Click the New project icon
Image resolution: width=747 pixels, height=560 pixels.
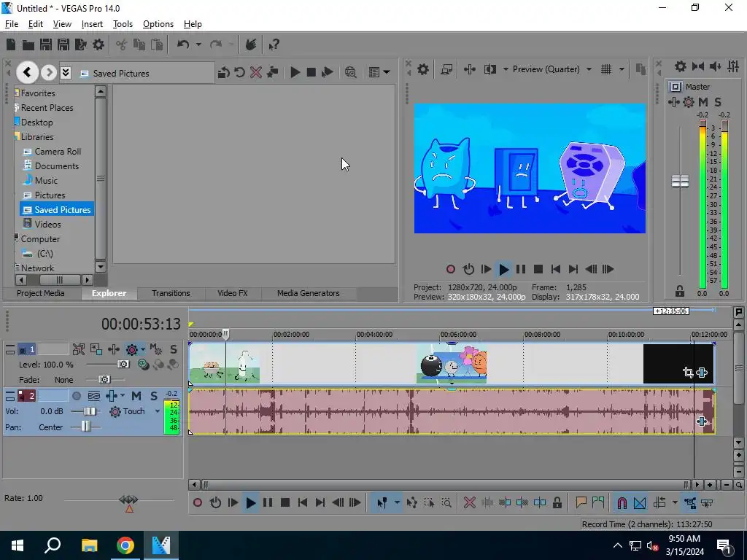(x=11, y=44)
